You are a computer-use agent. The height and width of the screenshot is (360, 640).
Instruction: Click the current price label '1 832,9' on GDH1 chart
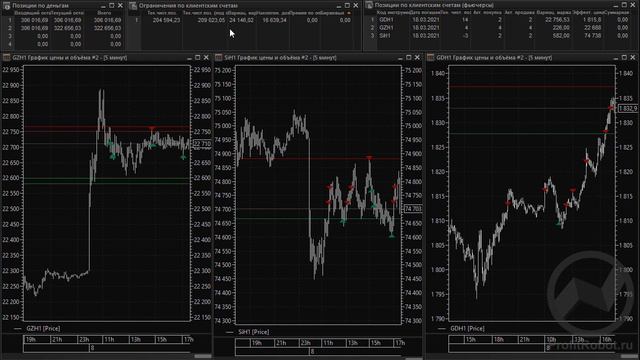click(x=628, y=108)
